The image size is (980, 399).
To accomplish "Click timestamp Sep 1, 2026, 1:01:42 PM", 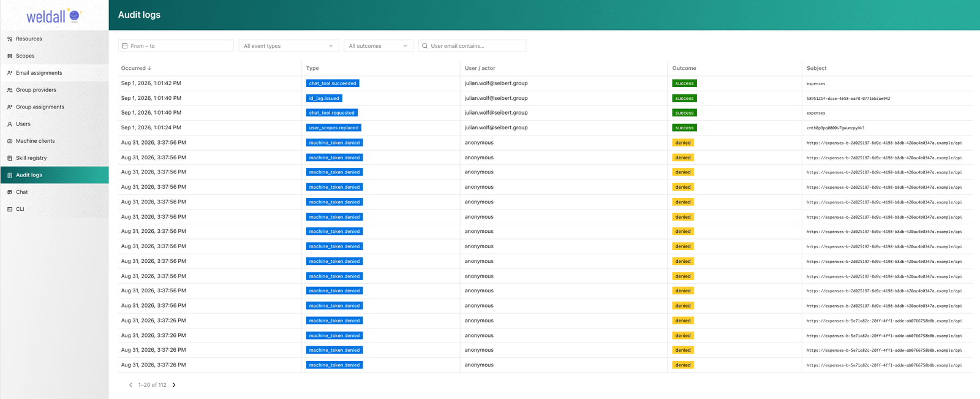I will [x=151, y=83].
